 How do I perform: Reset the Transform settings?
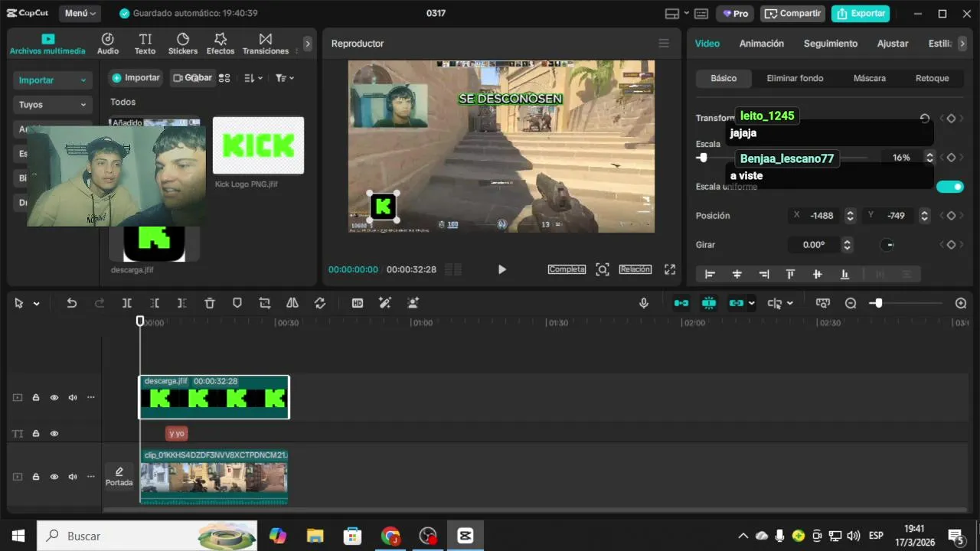tap(925, 119)
